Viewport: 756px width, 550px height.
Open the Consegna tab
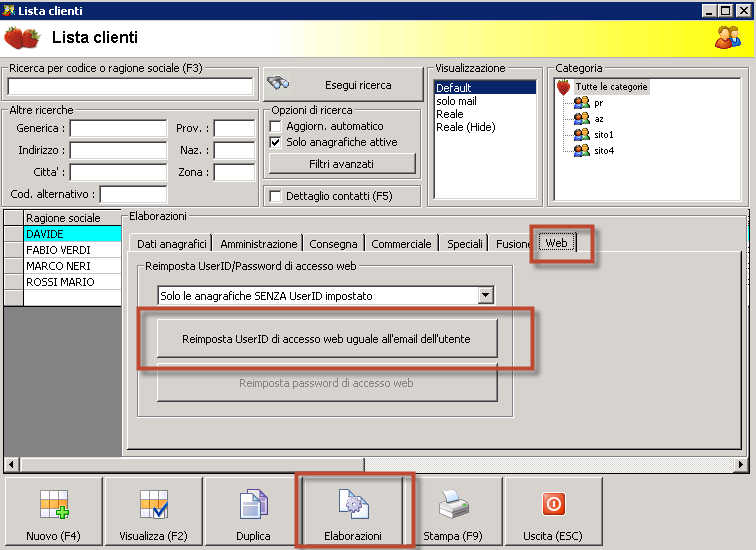coord(333,244)
